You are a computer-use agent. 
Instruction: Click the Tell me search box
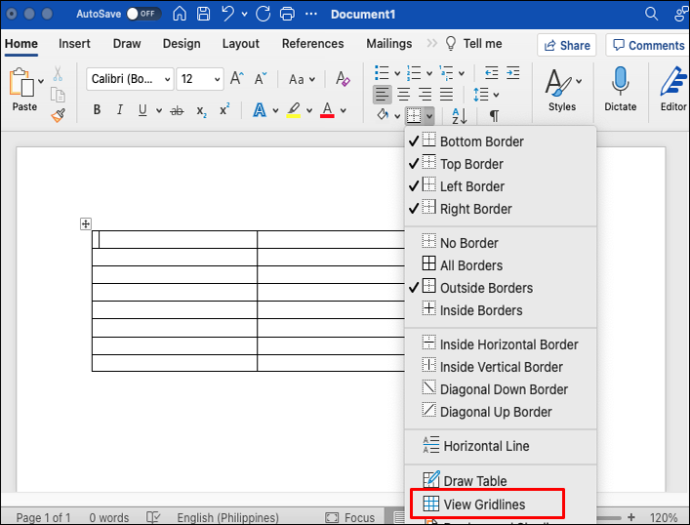(x=474, y=44)
